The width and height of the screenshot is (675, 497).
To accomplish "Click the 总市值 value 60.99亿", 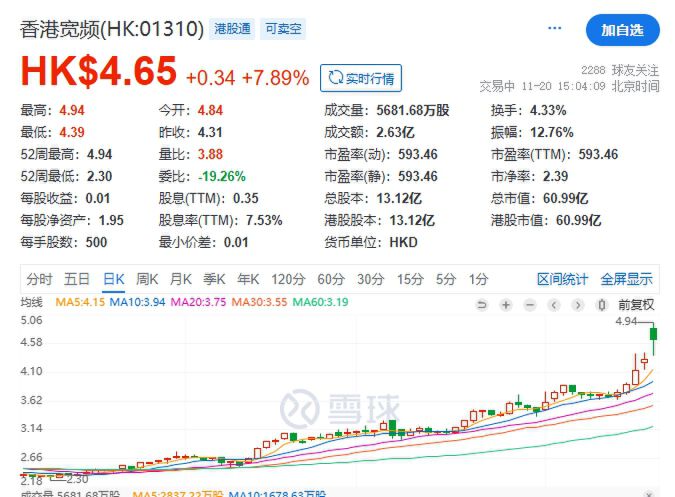I will (x=565, y=198).
